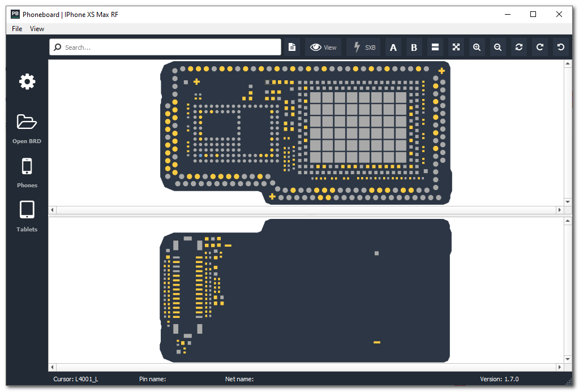Rotate board counterclockwise

point(560,48)
